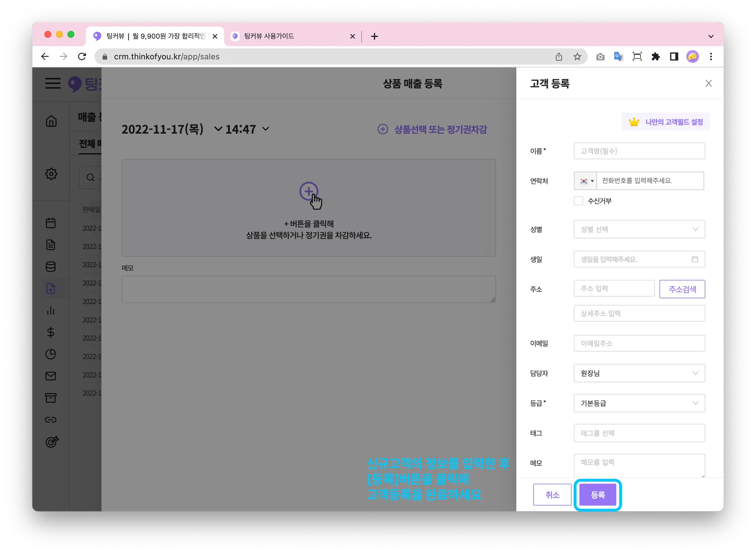Open the 성별 선택 dropdown
This screenshot has height=554, width=756.
639,229
